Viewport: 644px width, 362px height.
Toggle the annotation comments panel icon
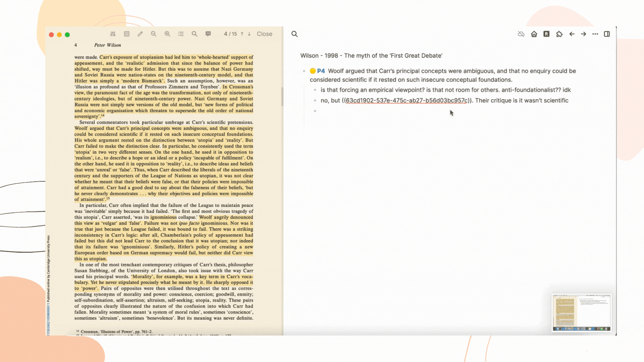(208, 34)
